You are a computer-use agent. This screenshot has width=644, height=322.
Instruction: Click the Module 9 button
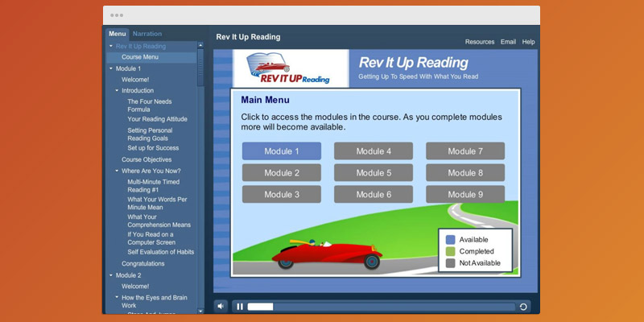point(465,194)
